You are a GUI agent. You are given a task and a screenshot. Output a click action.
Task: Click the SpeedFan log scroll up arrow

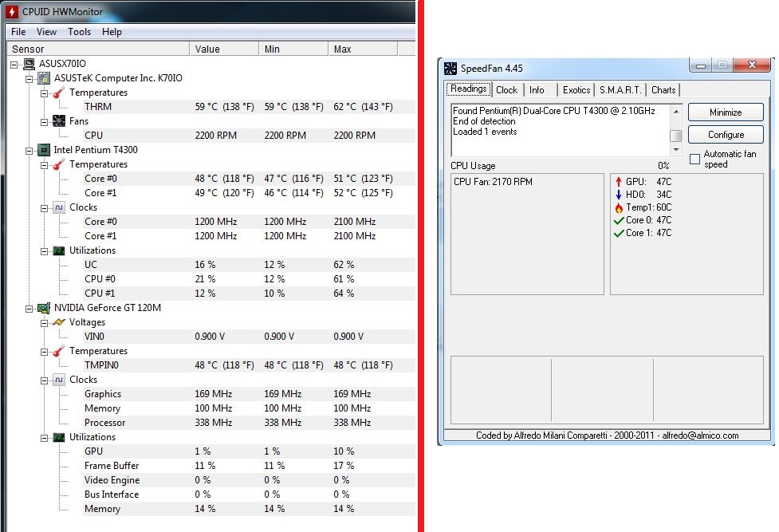675,112
